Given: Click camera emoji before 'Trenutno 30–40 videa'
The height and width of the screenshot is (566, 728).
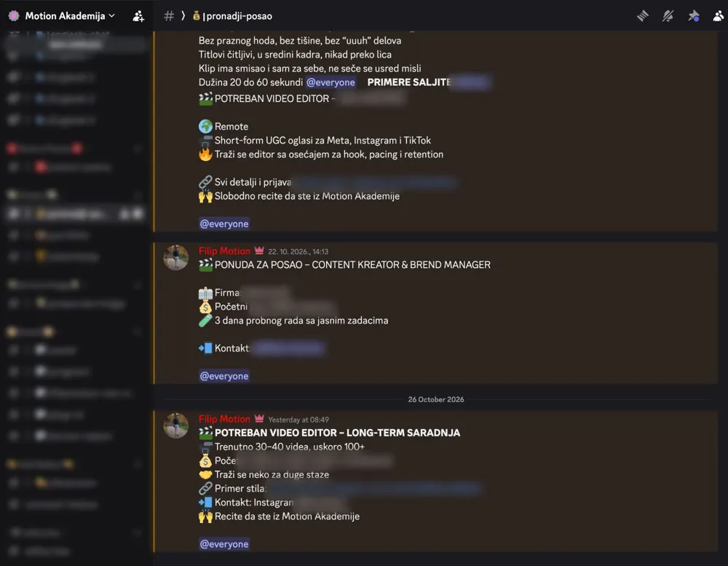Looking at the screenshot, I should (x=205, y=447).
